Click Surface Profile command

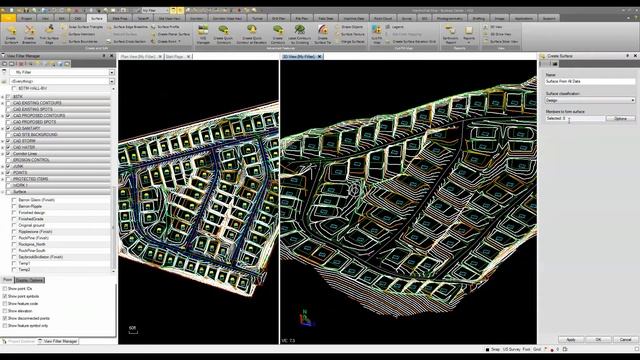(x=165, y=27)
